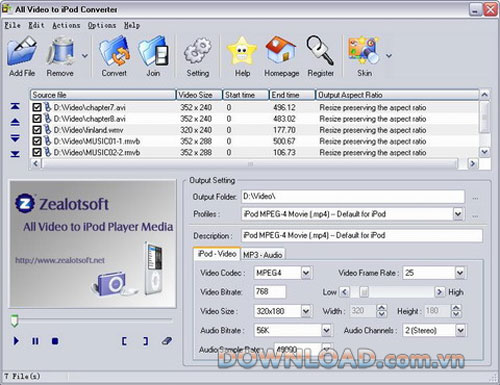Move selected file down one position
Image resolution: width=500 pixels, height=385 pixels.
click(x=15, y=138)
